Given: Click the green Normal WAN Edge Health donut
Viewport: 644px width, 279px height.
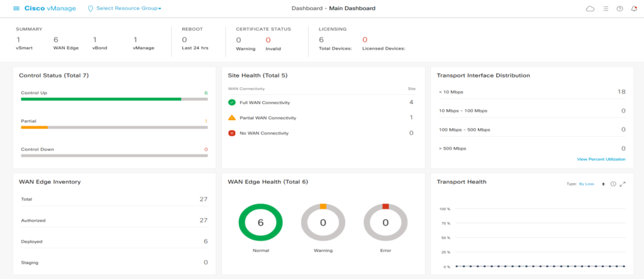Looking at the screenshot, I should coord(260,222).
